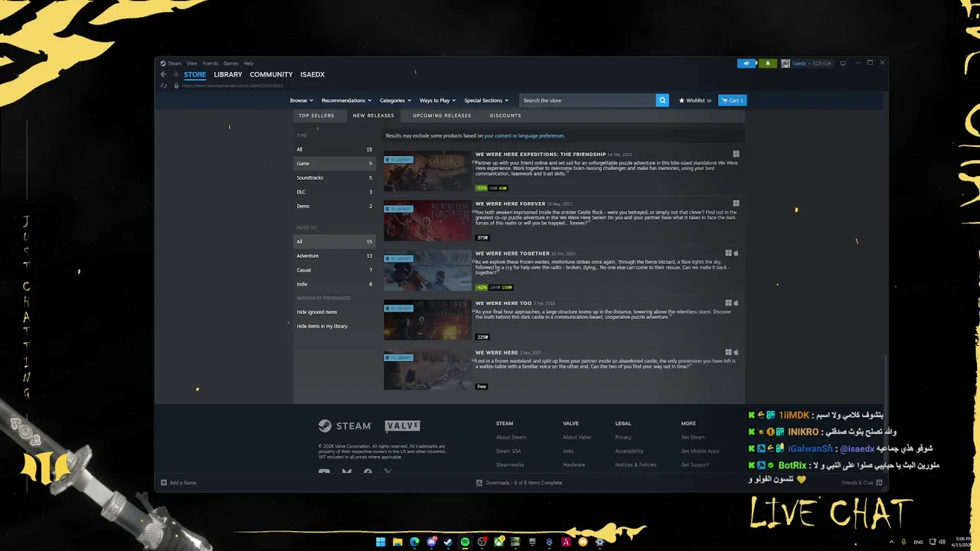Click the Steam icon on the taskbar

448,543
